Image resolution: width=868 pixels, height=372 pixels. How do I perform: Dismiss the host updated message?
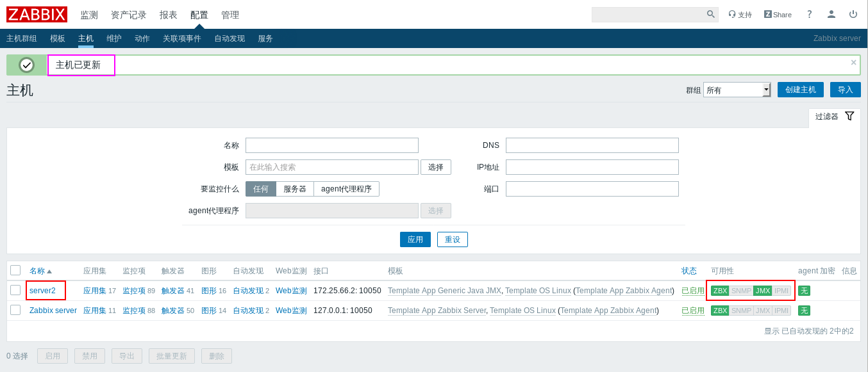(853, 62)
